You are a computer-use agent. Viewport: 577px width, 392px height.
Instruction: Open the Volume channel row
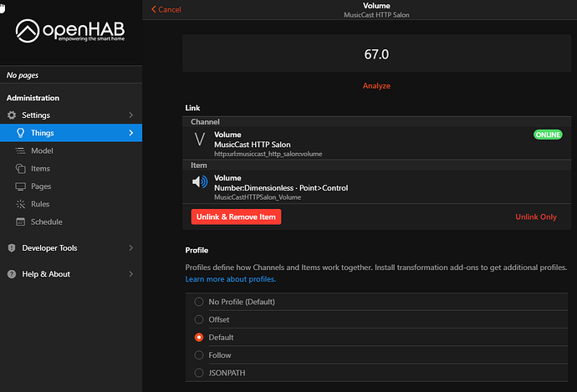[x=376, y=144]
